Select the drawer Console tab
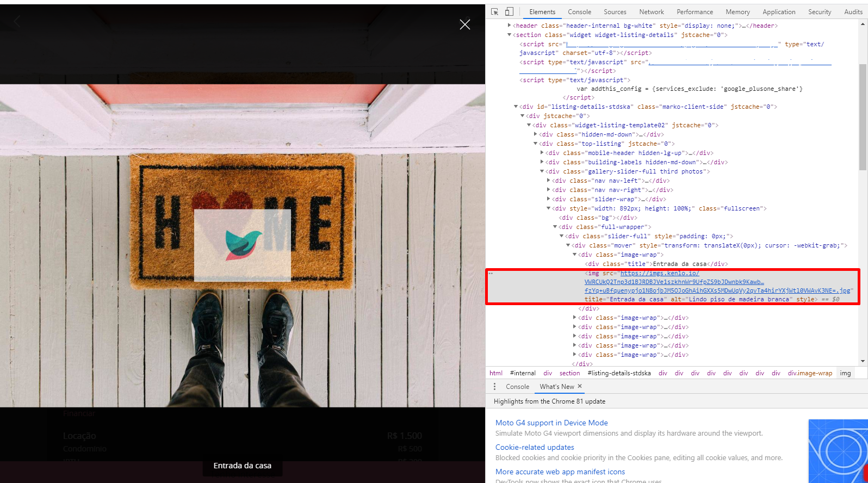This screenshot has height=483, width=868. coord(517,387)
